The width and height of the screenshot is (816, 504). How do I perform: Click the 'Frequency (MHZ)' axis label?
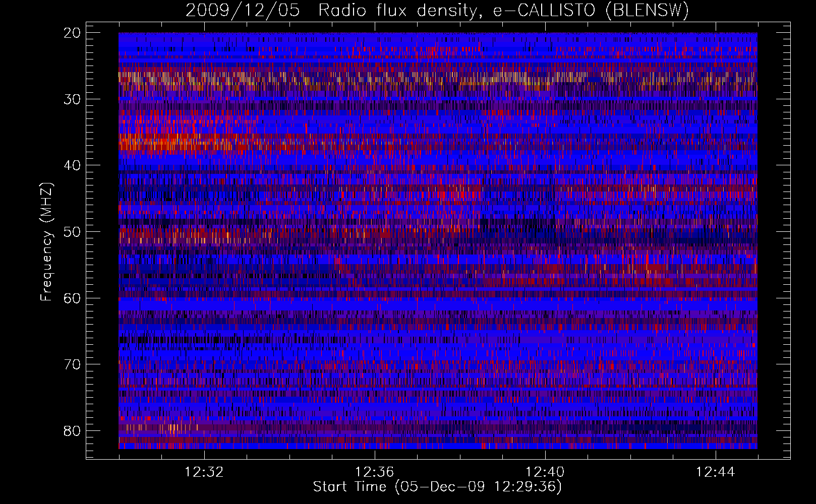tap(46, 242)
